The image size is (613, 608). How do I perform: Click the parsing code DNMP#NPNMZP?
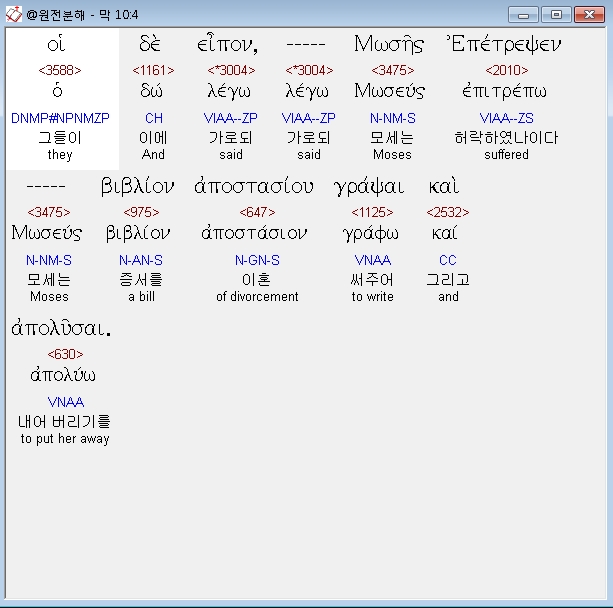(60, 118)
